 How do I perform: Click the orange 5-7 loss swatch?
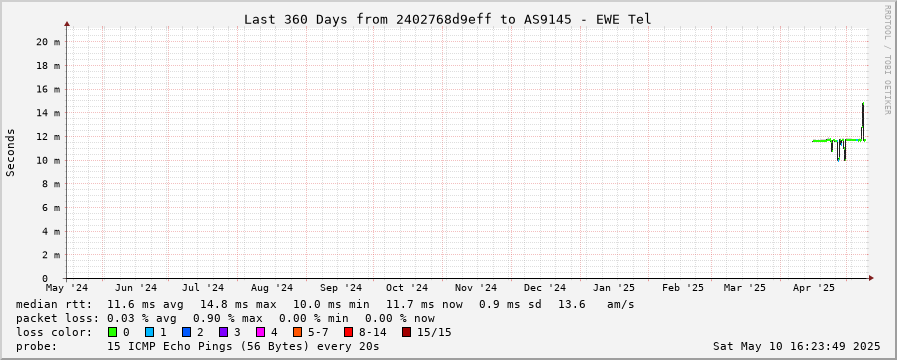(297, 332)
